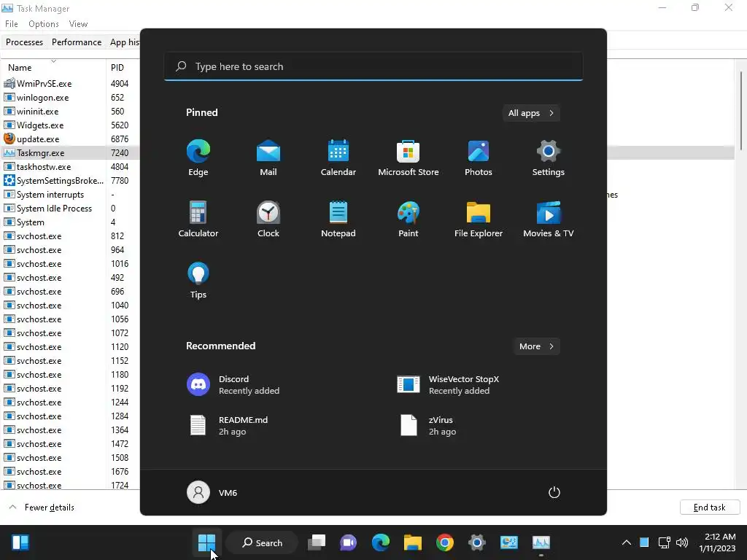Viewport: 747px width, 560px height.
Task: Open the Calendar app
Action: click(338, 158)
